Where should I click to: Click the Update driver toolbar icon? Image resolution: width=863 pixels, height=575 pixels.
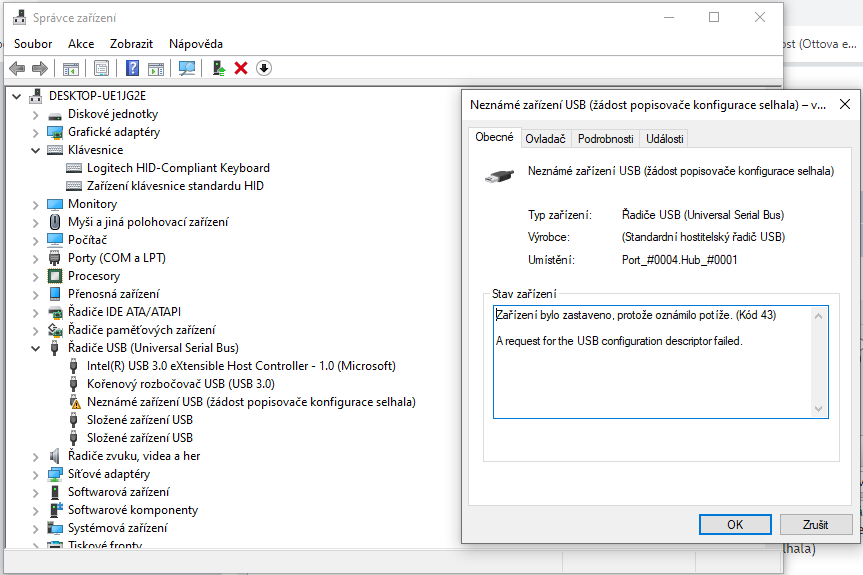click(x=218, y=68)
